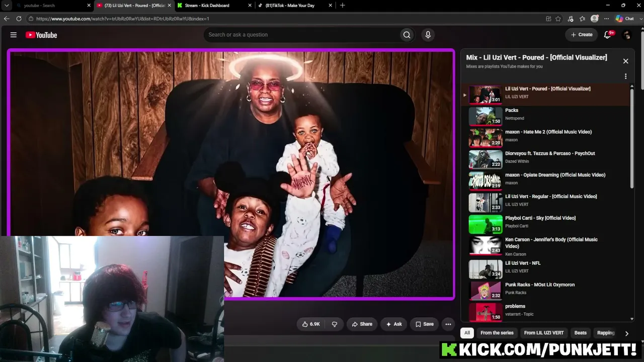Open the browser favorites list

(582, 19)
